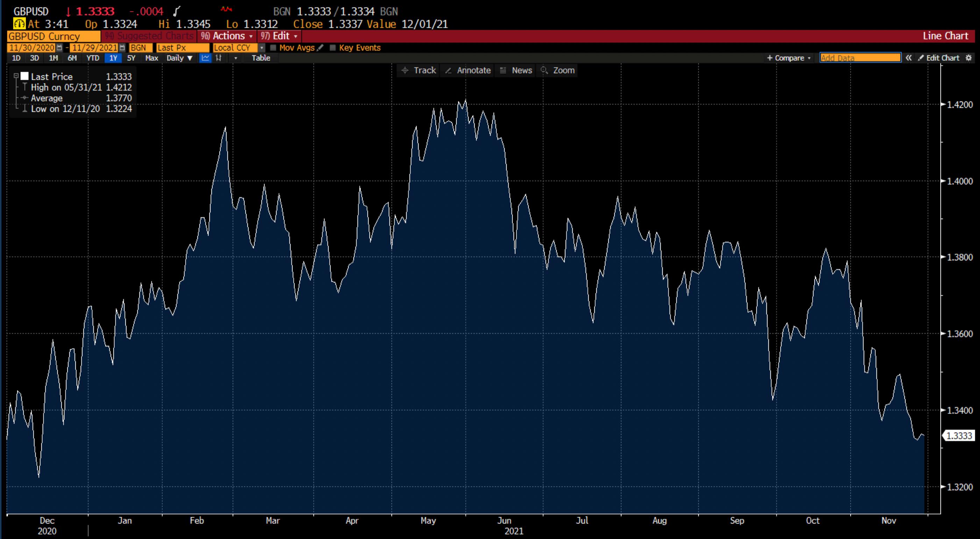Click the calendar icon beside start date

click(60, 48)
